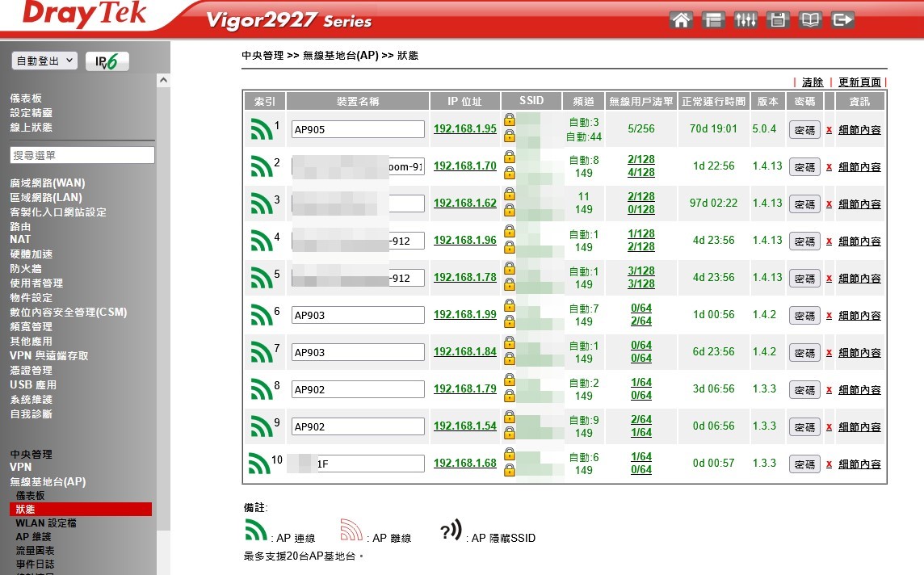Image resolution: width=924 pixels, height=575 pixels.
Task: Click the Home icon in header
Action: point(681,20)
